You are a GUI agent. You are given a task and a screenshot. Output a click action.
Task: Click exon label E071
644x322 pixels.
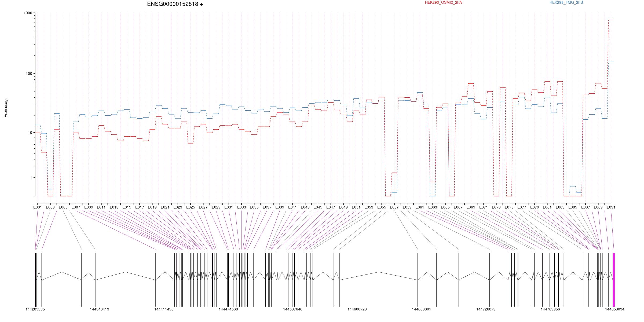484,207
